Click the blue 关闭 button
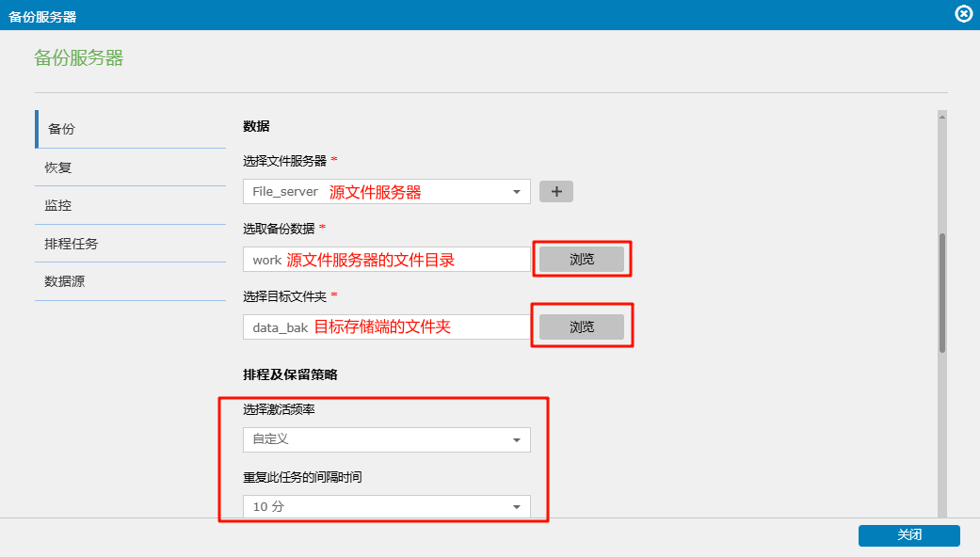This screenshot has width=980, height=557. [x=908, y=535]
